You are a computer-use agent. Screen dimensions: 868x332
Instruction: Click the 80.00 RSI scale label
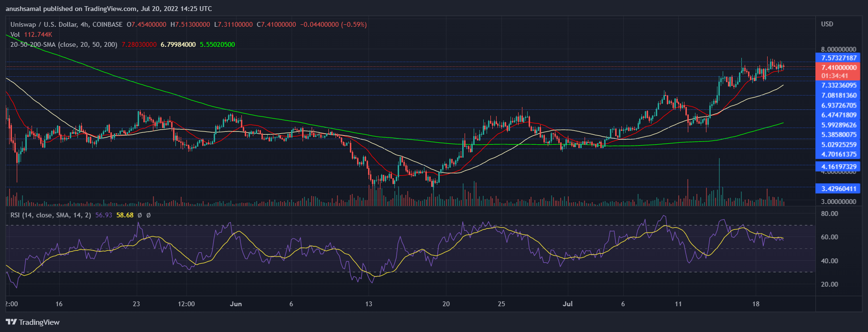(829, 214)
